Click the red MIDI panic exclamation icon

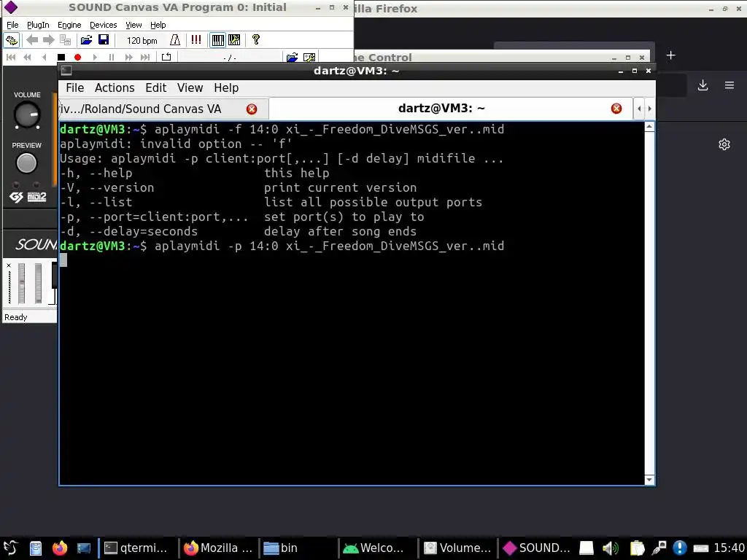(196, 40)
